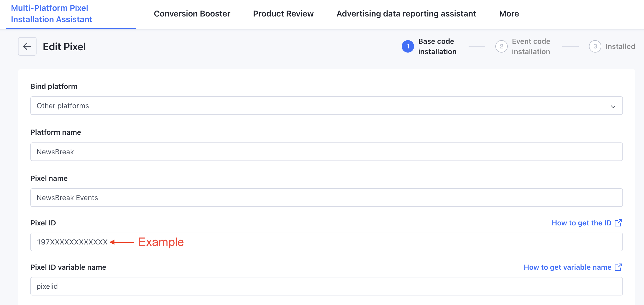
Task: Open Advertising data reporting assistant tab
Action: [406, 14]
